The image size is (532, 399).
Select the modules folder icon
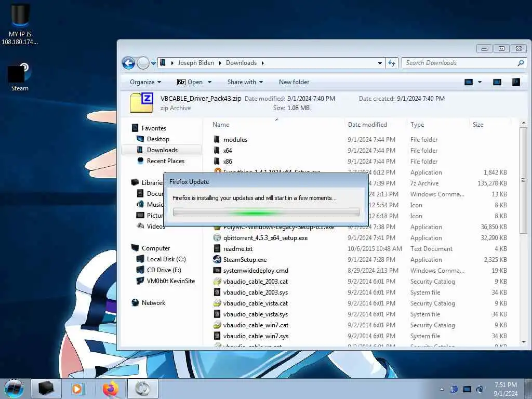click(217, 139)
